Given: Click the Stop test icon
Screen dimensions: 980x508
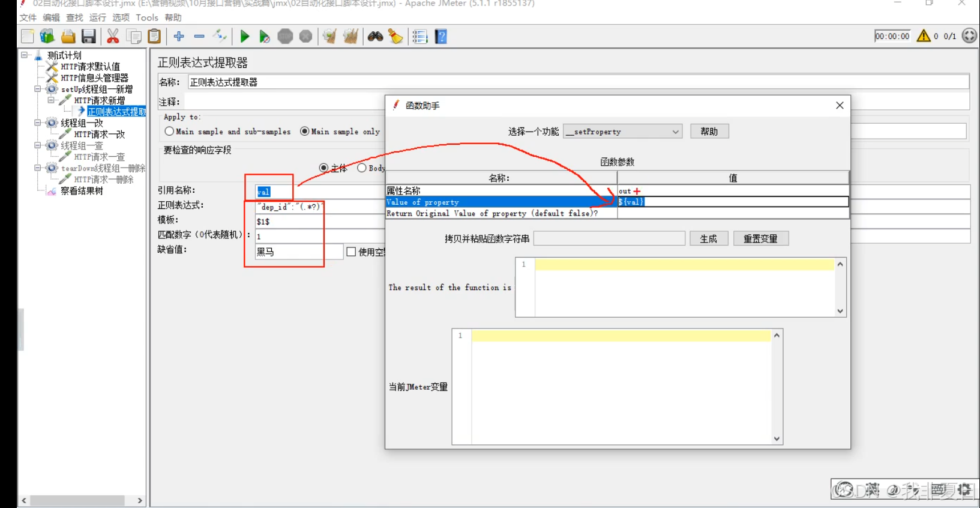Looking at the screenshot, I should [285, 36].
